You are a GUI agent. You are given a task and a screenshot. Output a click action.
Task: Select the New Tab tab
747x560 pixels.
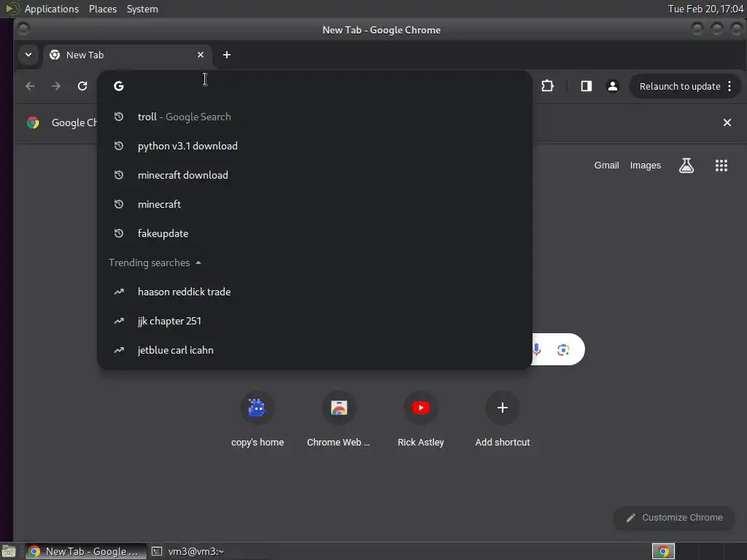126,55
